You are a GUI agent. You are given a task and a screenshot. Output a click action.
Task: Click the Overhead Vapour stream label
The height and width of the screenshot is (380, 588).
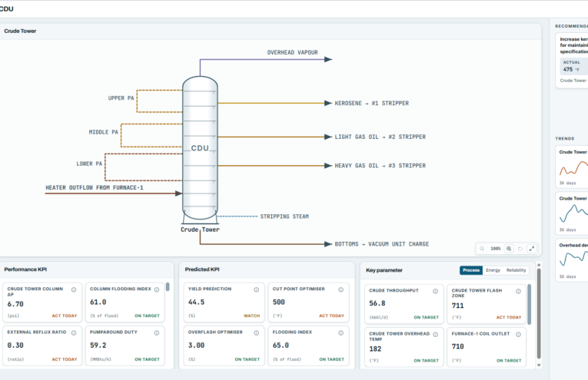point(293,52)
